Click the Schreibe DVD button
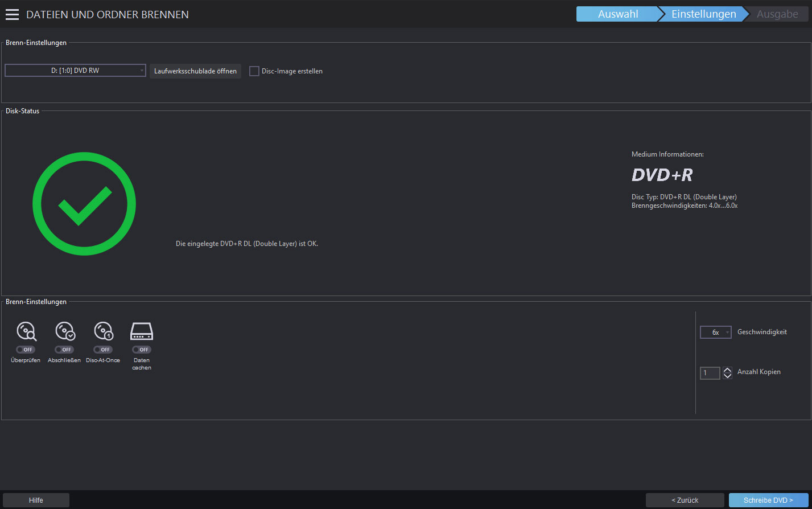Viewport: 812px width, 509px height. (x=768, y=500)
